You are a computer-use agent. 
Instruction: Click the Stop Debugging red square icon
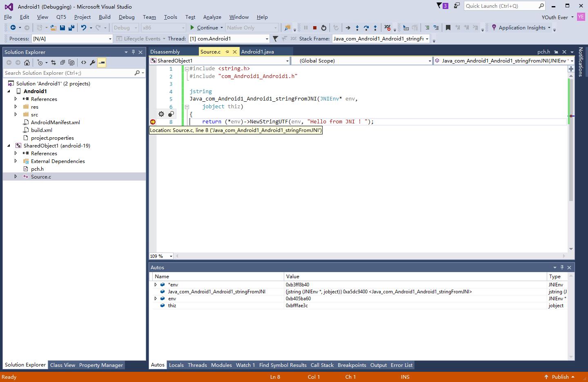314,28
